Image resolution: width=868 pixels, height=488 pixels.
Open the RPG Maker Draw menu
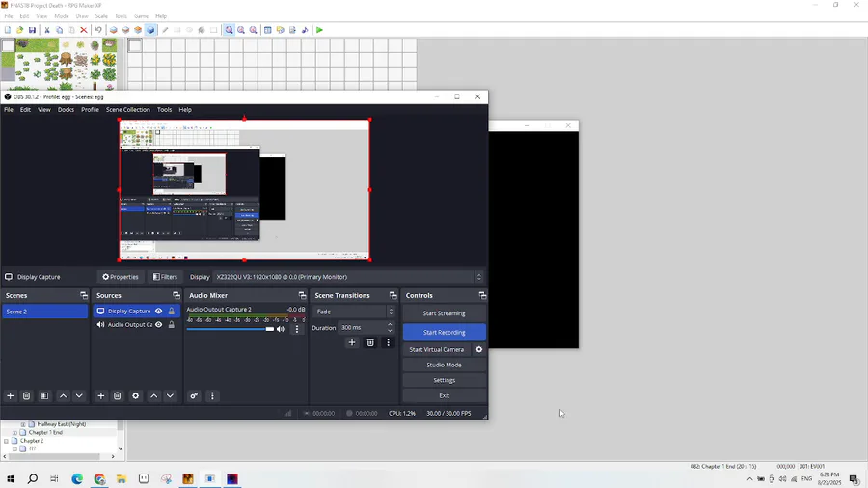[x=82, y=16]
